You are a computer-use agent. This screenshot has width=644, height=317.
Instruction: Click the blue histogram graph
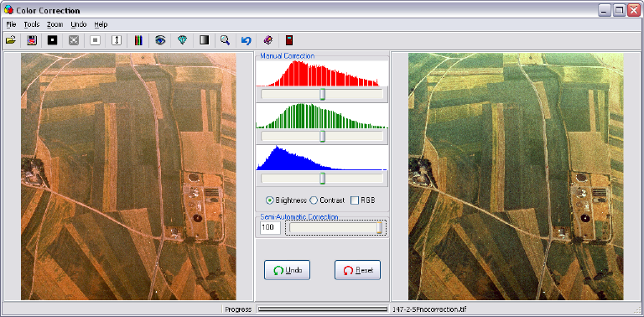pyautogui.click(x=322, y=158)
